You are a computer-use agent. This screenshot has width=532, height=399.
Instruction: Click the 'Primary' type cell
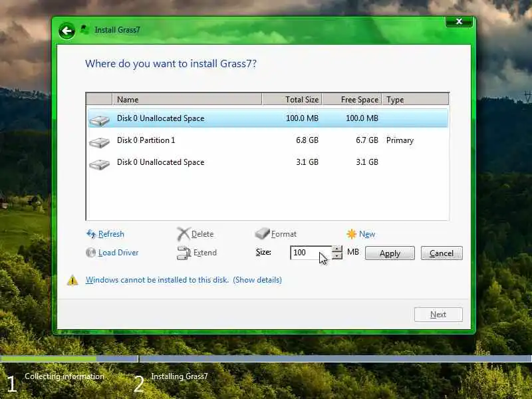click(x=400, y=140)
